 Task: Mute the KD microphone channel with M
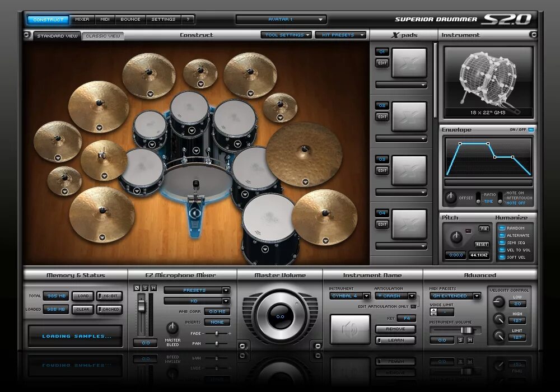(x=153, y=288)
